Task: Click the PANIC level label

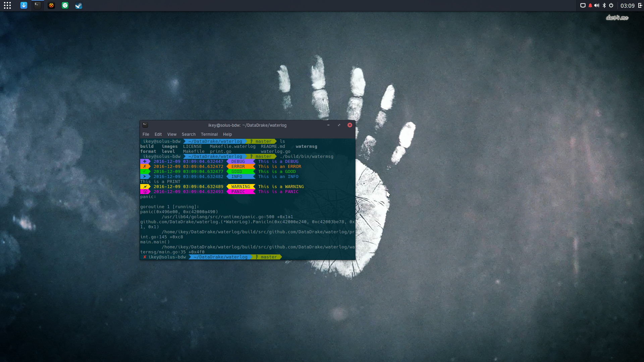Action: (238, 192)
